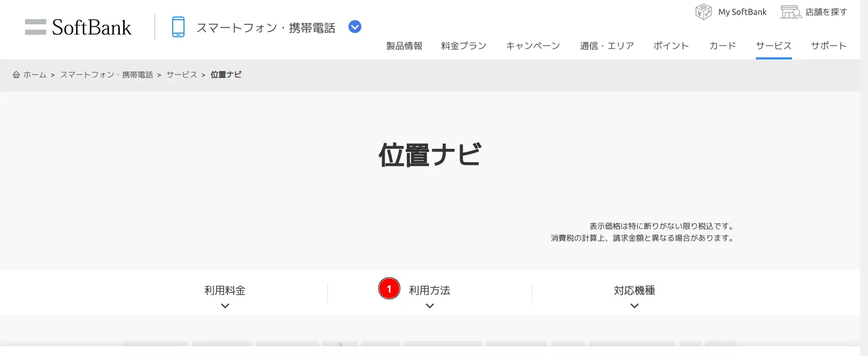Open the blue category dropdown arrow

click(355, 27)
